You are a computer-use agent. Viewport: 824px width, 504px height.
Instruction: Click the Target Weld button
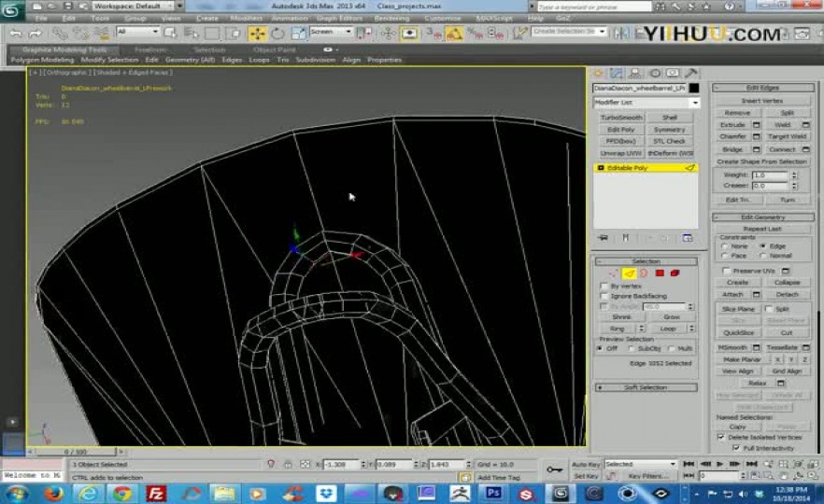click(787, 136)
